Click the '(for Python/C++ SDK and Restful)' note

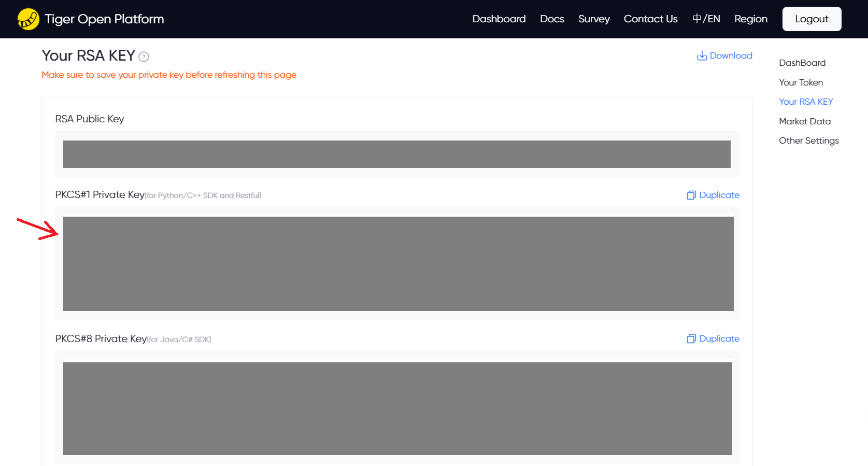[203, 195]
